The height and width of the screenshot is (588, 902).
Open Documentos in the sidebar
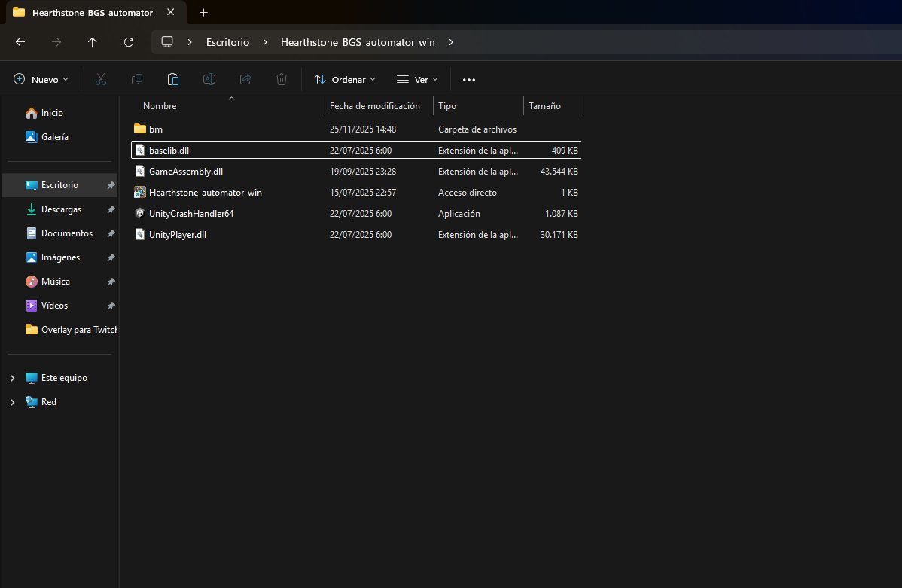(59, 233)
